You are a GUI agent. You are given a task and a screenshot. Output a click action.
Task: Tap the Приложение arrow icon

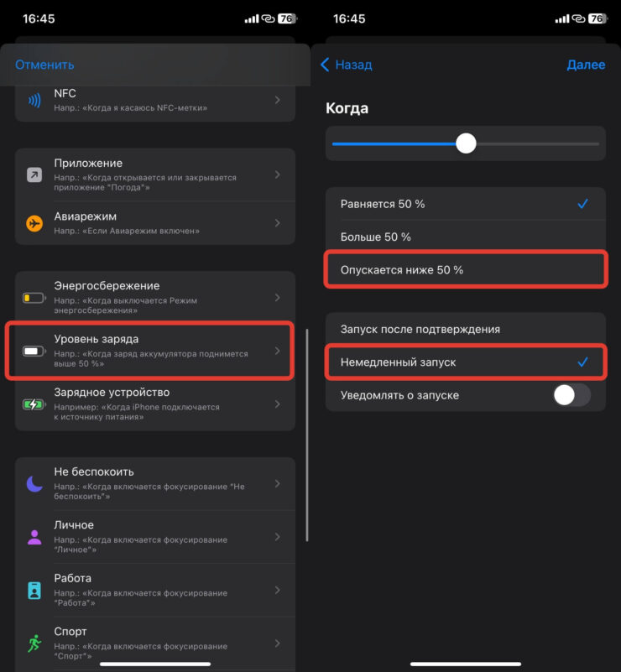(34, 175)
